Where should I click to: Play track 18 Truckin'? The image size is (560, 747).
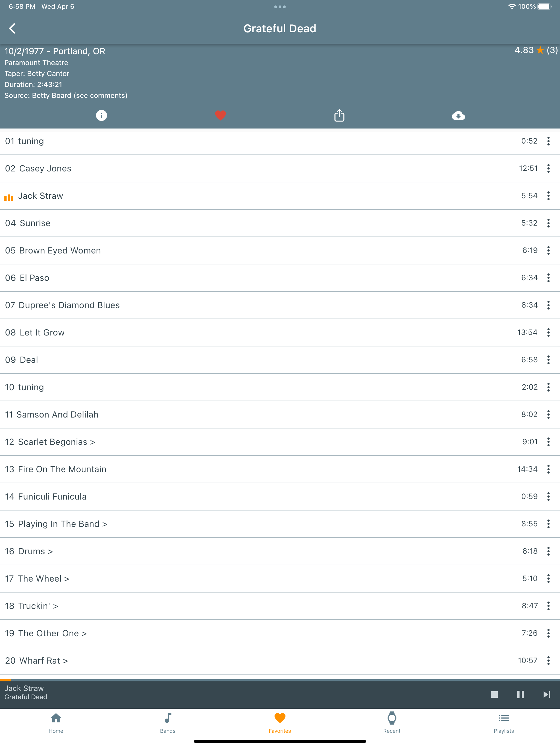(280, 606)
